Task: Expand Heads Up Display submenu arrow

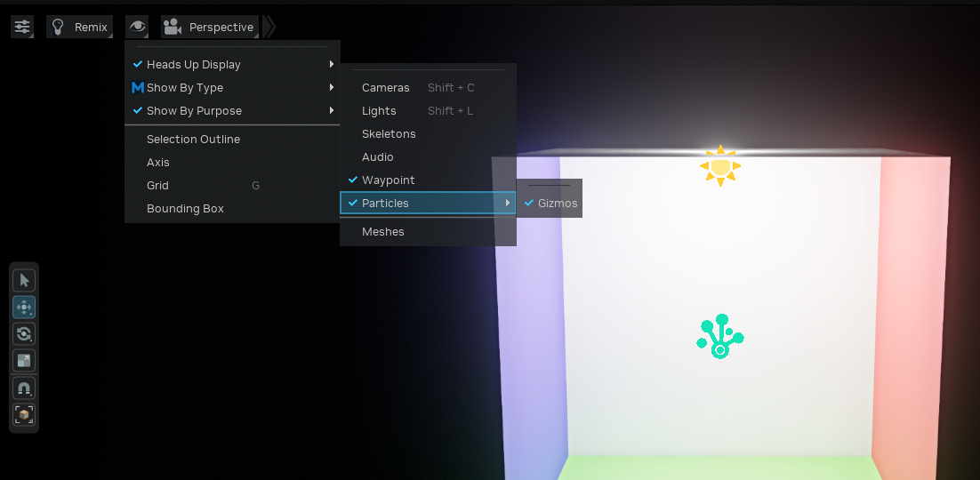Action: coord(332,64)
